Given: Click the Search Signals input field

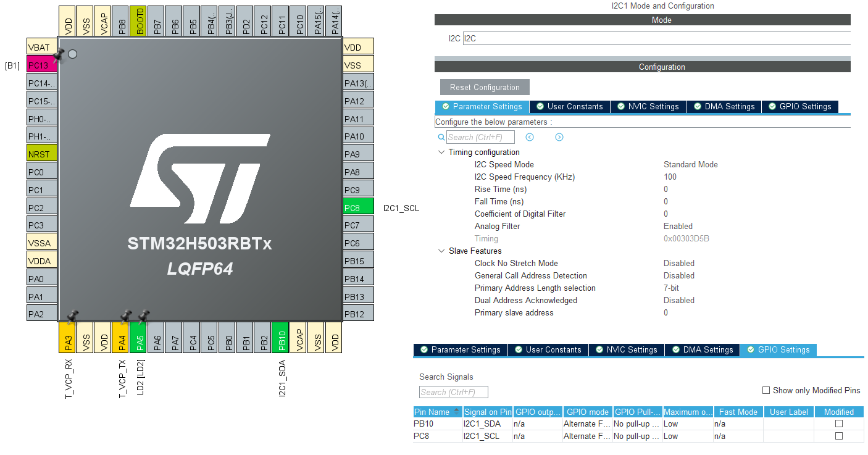Looking at the screenshot, I should [453, 391].
